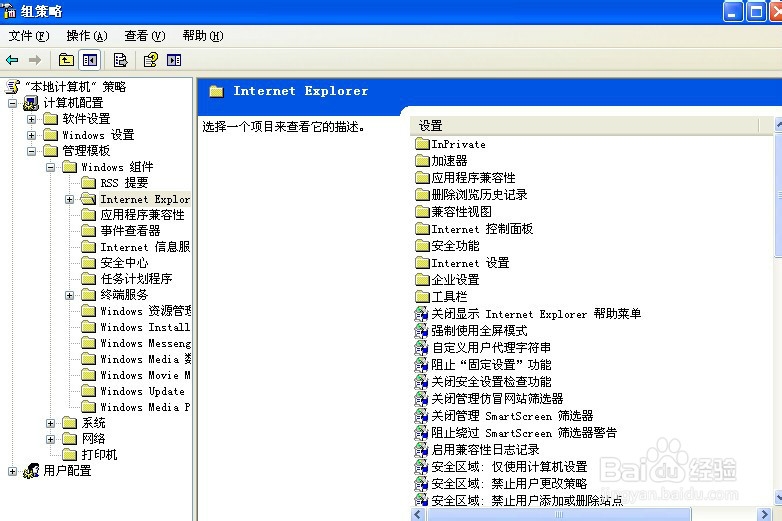Open the 操作(A) menu
This screenshot has height=521, width=782.
(x=87, y=36)
